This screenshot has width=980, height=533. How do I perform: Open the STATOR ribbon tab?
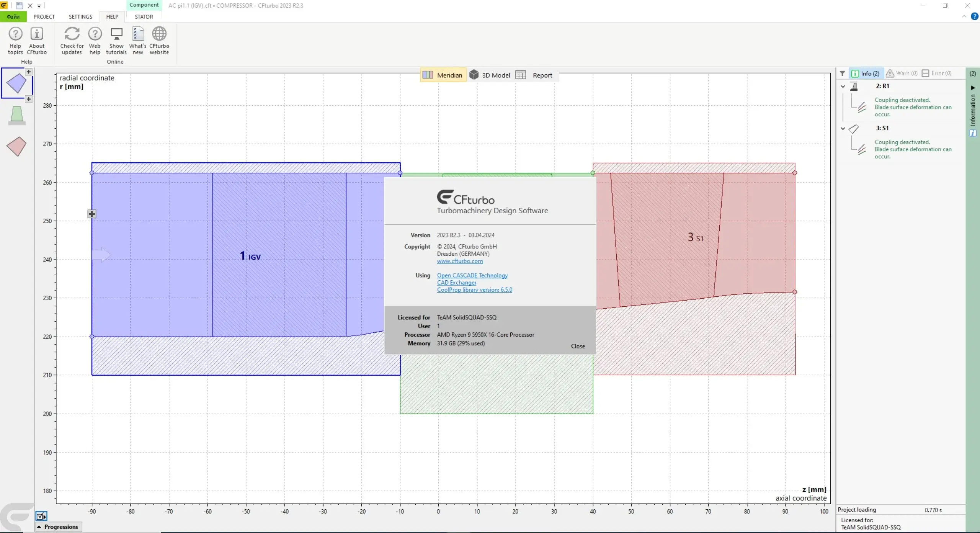[x=144, y=16]
